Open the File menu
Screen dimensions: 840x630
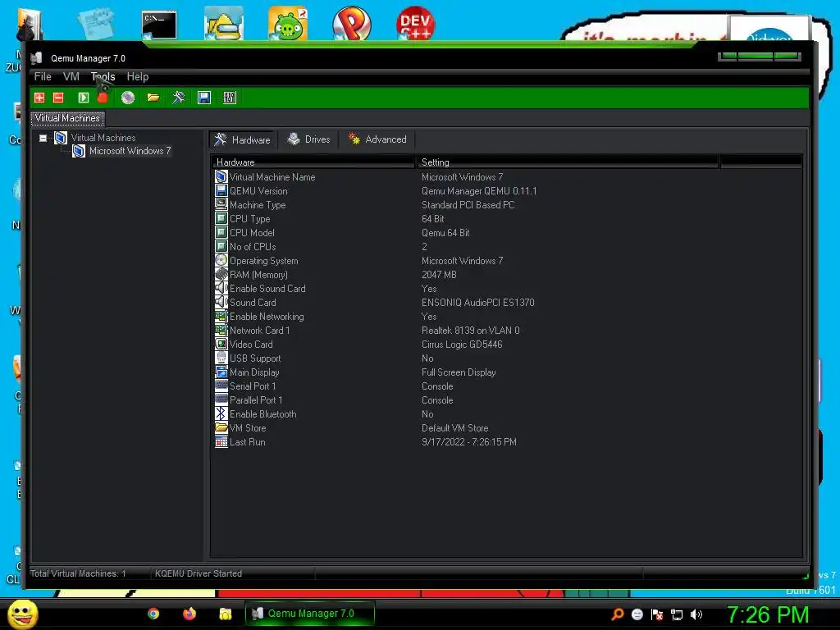43,76
